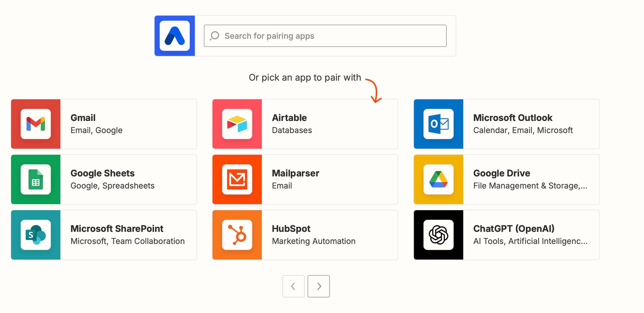Select ChatGPT (OpenAI) title text

514,229
